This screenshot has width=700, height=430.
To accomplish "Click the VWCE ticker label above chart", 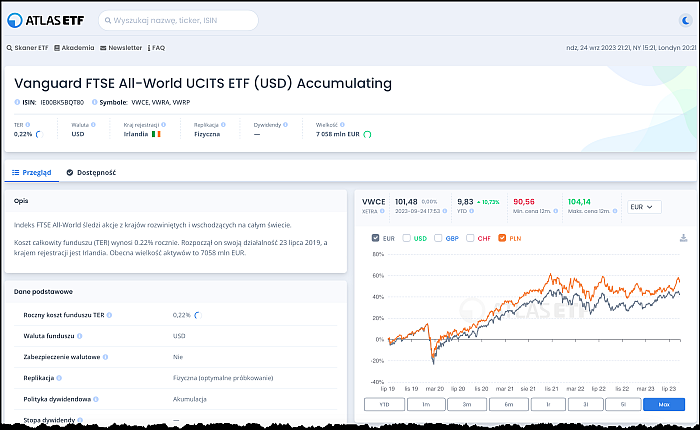I will [373, 202].
